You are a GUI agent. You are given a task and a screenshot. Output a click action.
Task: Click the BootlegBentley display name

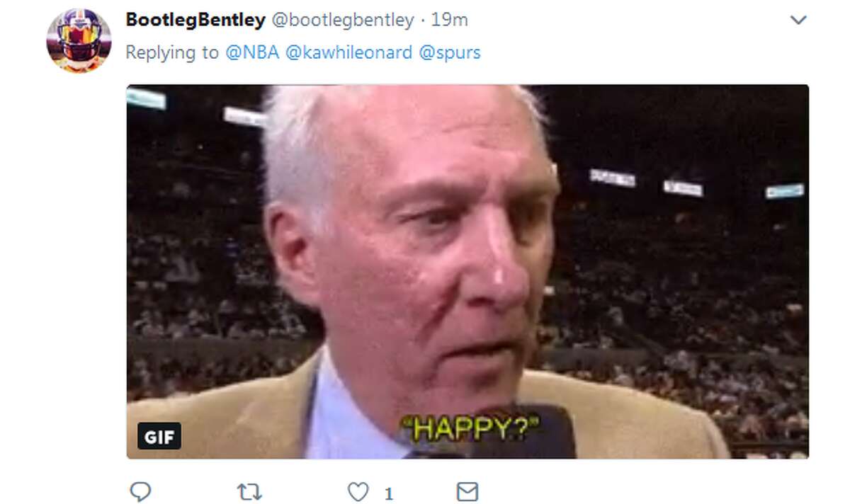tap(195, 21)
